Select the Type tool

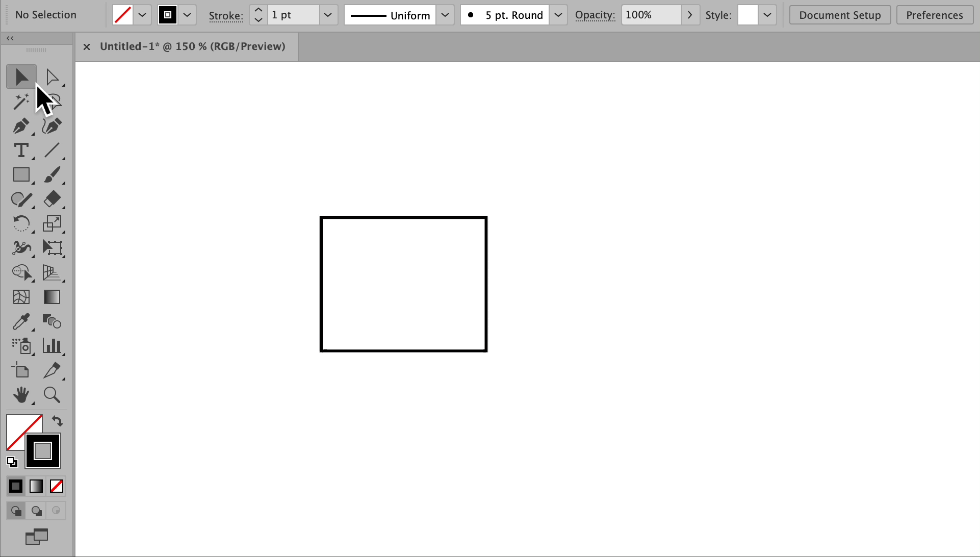[x=21, y=150]
